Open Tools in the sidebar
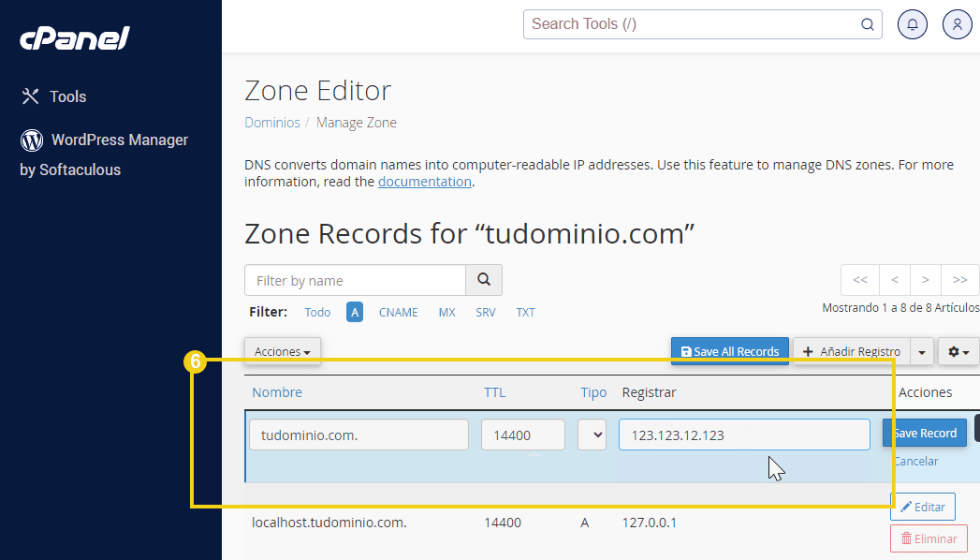This screenshot has height=560, width=980. [x=53, y=96]
